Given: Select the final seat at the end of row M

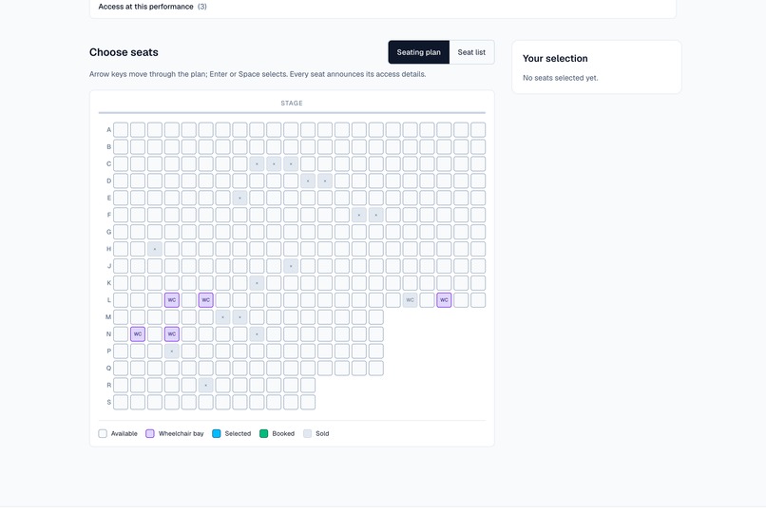Looking at the screenshot, I should [x=376, y=317].
